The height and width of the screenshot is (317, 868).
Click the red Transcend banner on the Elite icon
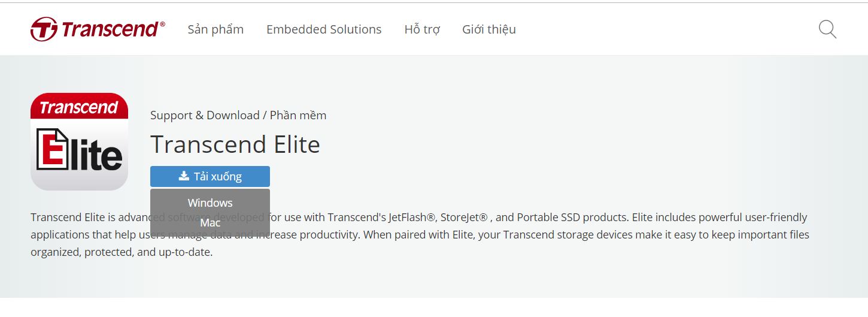tap(79, 107)
